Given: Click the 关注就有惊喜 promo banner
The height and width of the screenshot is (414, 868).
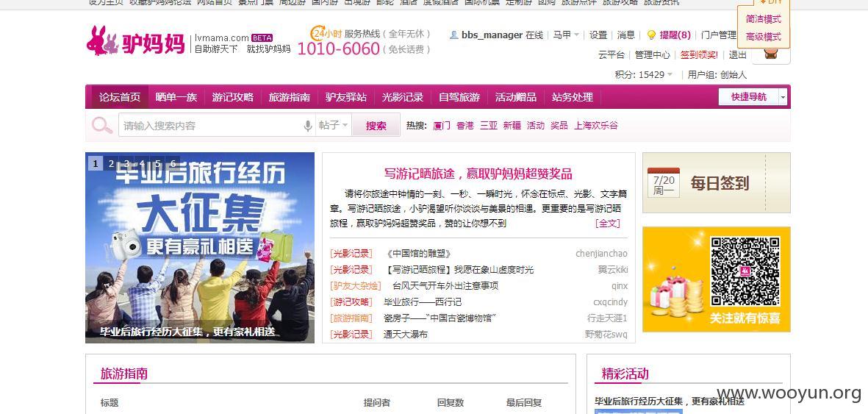Looking at the screenshot, I should click(x=717, y=279).
